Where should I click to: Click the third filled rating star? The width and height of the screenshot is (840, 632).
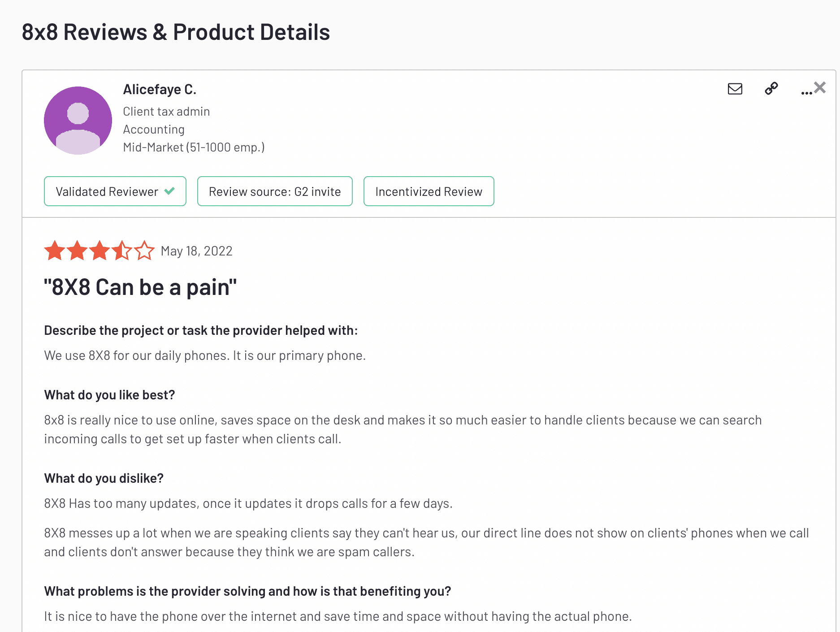pyautogui.click(x=100, y=250)
